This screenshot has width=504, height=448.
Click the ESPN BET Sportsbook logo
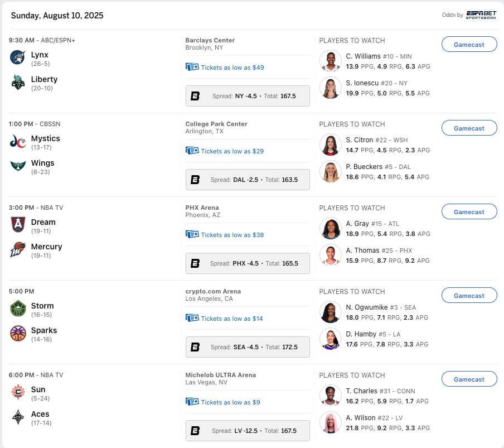[481, 15]
